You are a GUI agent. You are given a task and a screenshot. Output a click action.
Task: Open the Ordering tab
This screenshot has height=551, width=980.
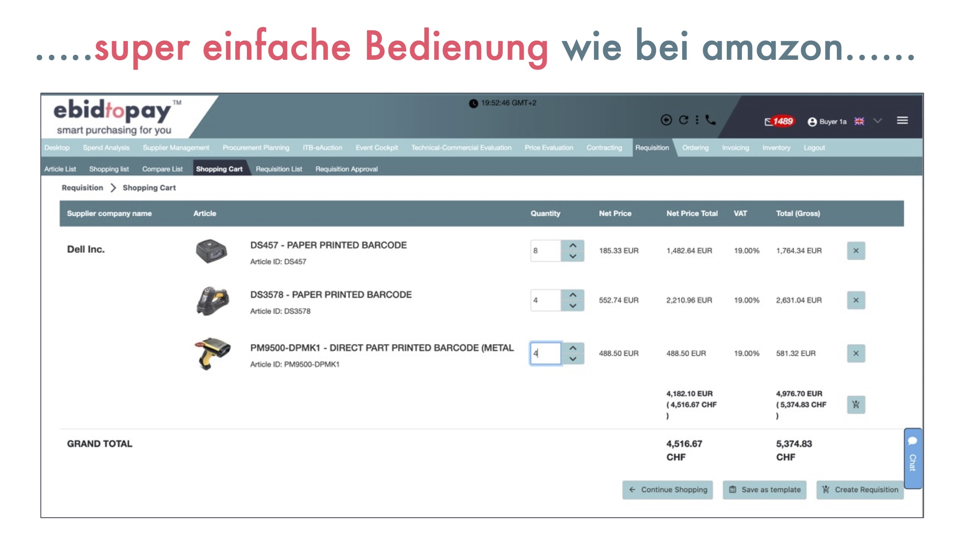click(695, 147)
